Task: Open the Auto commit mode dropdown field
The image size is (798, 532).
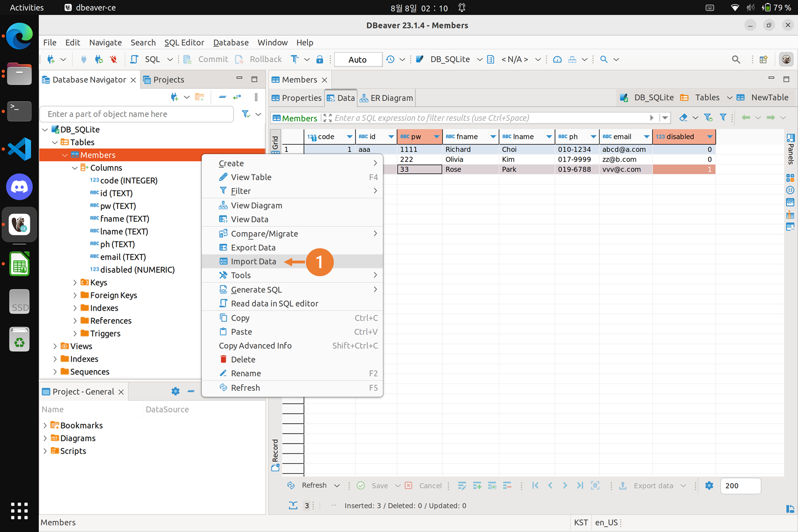Action: tap(358, 60)
